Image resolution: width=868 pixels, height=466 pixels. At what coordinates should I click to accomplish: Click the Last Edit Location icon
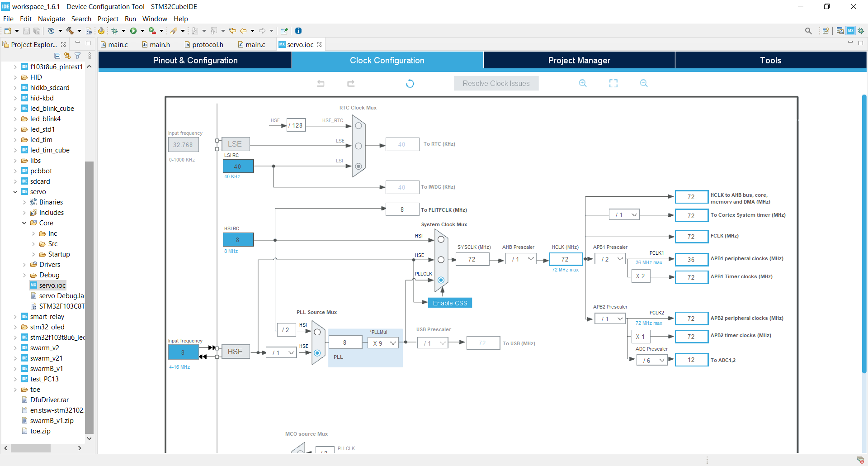232,31
